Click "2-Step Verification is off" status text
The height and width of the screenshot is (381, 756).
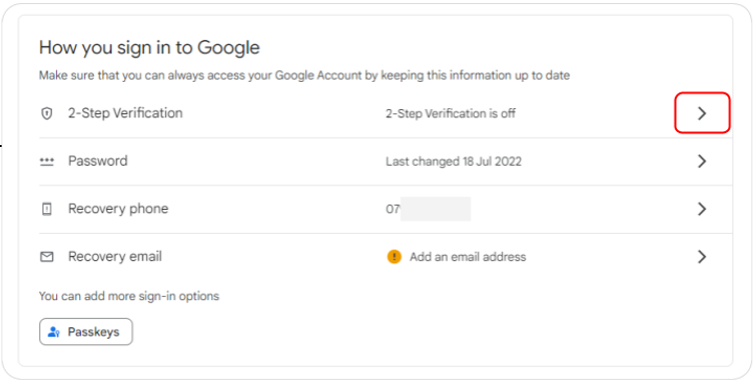tap(450, 113)
